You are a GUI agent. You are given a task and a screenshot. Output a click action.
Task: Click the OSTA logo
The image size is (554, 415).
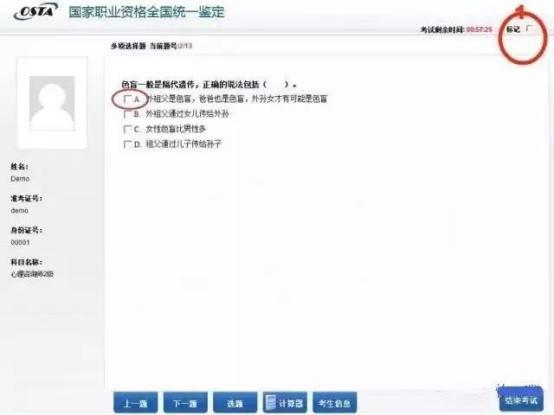pyautogui.click(x=35, y=11)
